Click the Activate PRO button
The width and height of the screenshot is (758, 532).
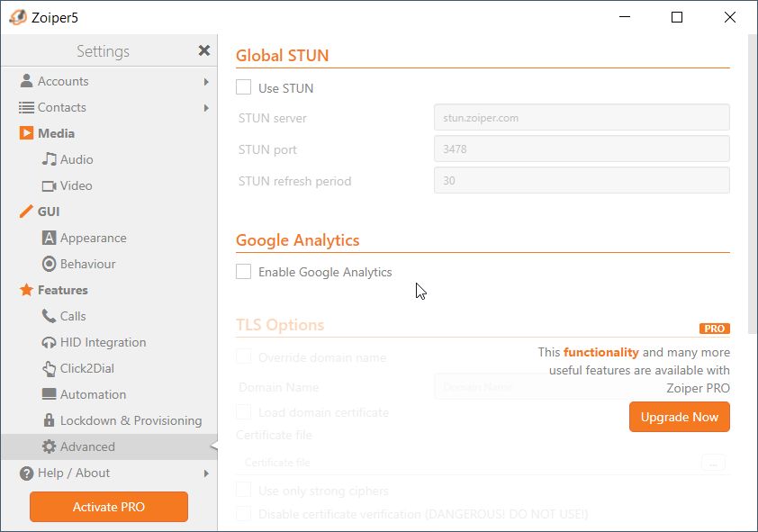(109, 507)
